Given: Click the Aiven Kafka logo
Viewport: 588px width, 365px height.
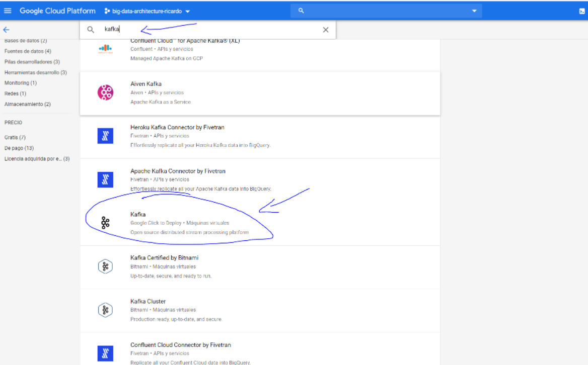Looking at the screenshot, I should (105, 93).
